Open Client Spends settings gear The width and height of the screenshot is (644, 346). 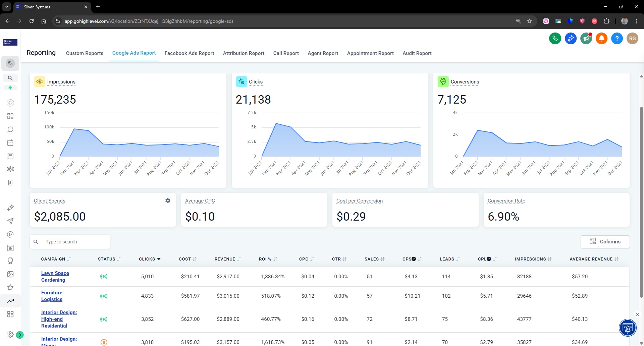pyautogui.click(x=168, y=200)
